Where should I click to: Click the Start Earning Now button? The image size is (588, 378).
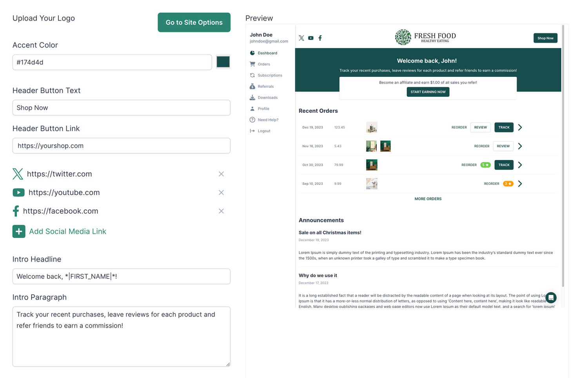(428, 92)
